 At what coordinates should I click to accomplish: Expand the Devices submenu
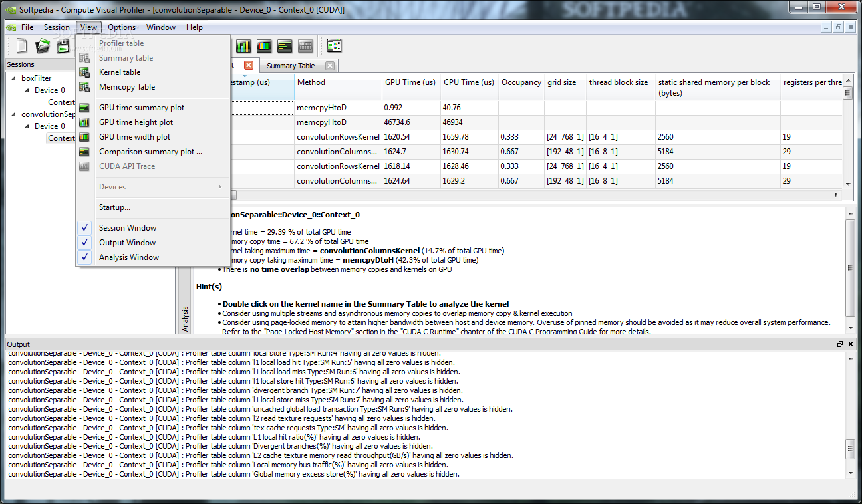click(x=154, y=187)
